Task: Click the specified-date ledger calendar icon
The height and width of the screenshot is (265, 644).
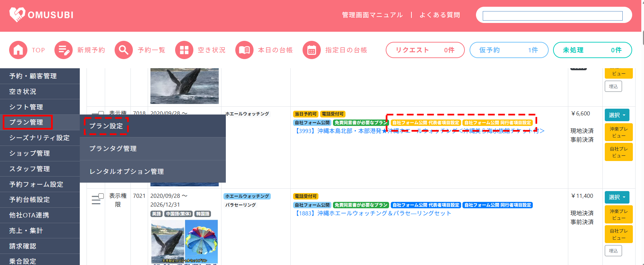Action: [311, 50]
